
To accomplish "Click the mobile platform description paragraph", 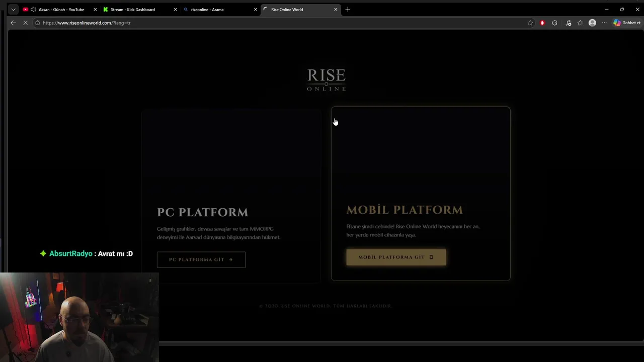I will click(x=413, y=230).
